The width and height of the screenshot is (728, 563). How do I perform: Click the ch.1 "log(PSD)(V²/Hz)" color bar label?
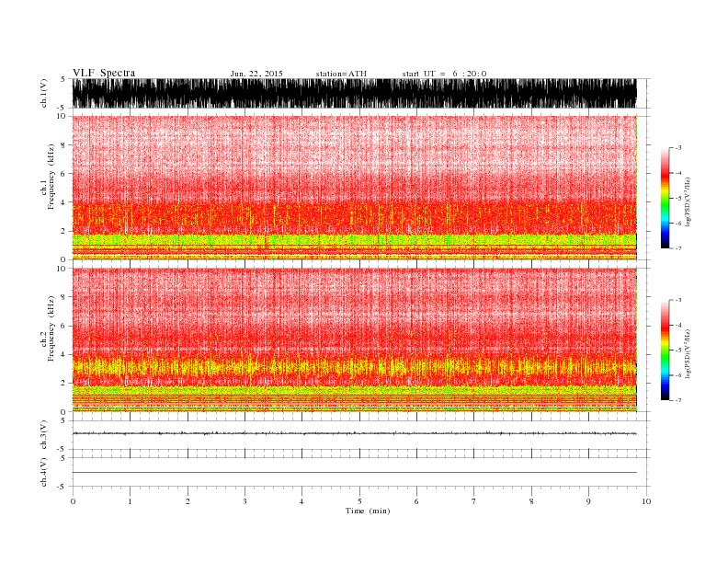(688, 201)
